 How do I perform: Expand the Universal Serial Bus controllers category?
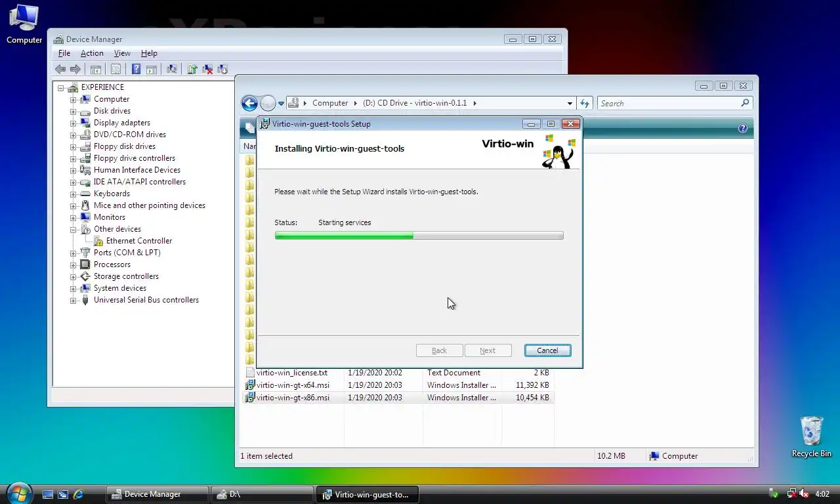pyautogui.click(x=73, y=300)
